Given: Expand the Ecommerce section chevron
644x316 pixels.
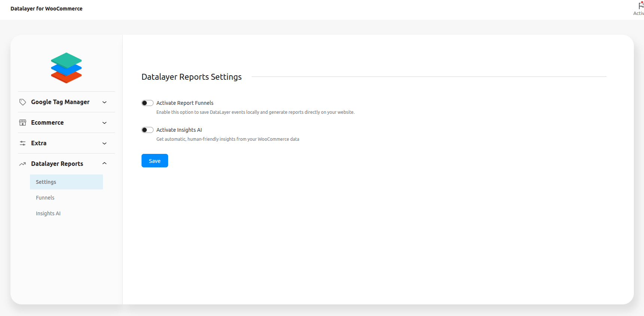Looking at the screenshot, I should click(x=104, y=123).
